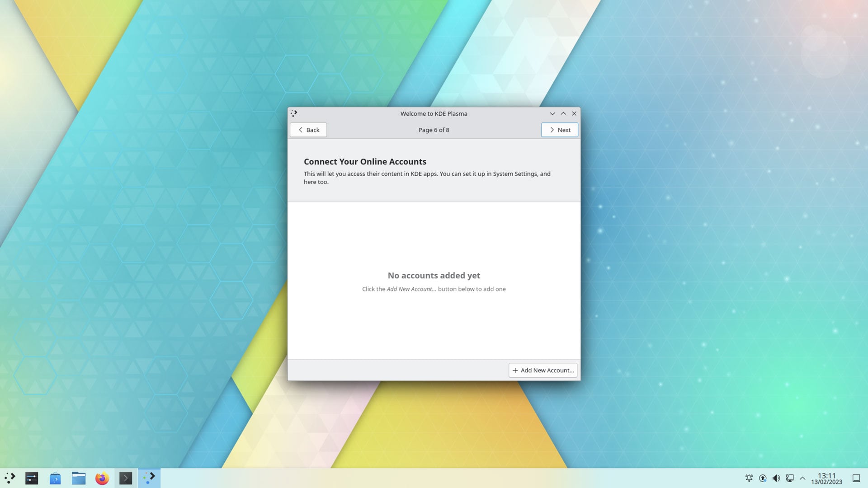The image size is (868, 488).
Task: Maximize the Welcome window via caret button
Action: [563, 113]
